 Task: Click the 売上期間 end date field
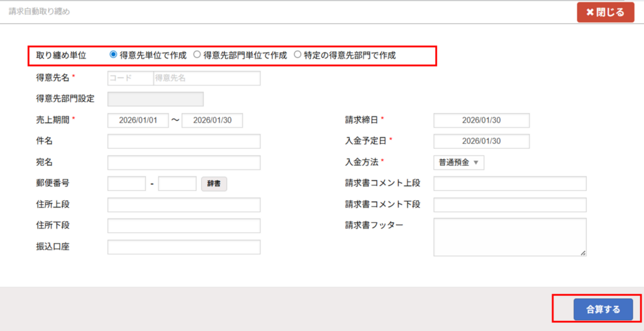pos(212,121)
